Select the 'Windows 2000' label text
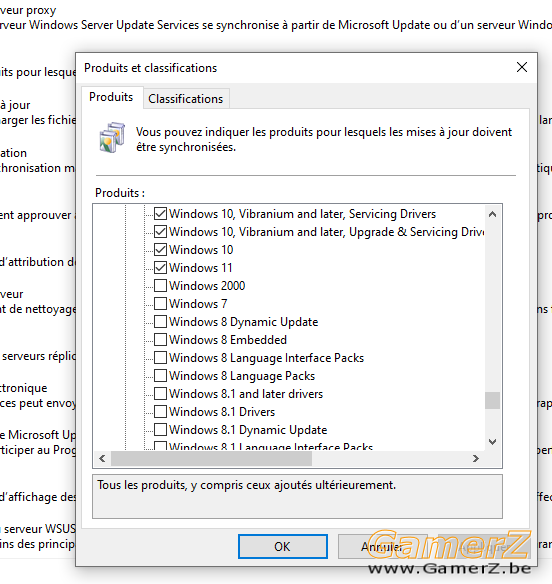Viewport: 552px width, 584px height. [x=207, y=286]
